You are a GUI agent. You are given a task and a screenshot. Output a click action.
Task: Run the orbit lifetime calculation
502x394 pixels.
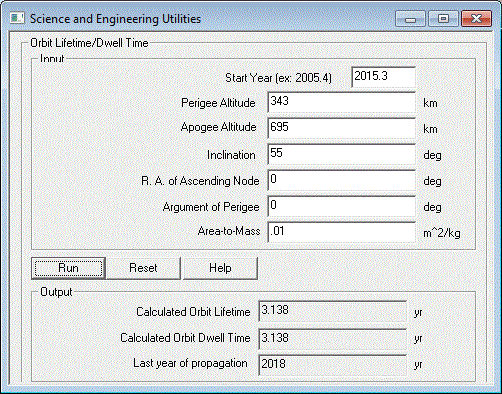68,268
